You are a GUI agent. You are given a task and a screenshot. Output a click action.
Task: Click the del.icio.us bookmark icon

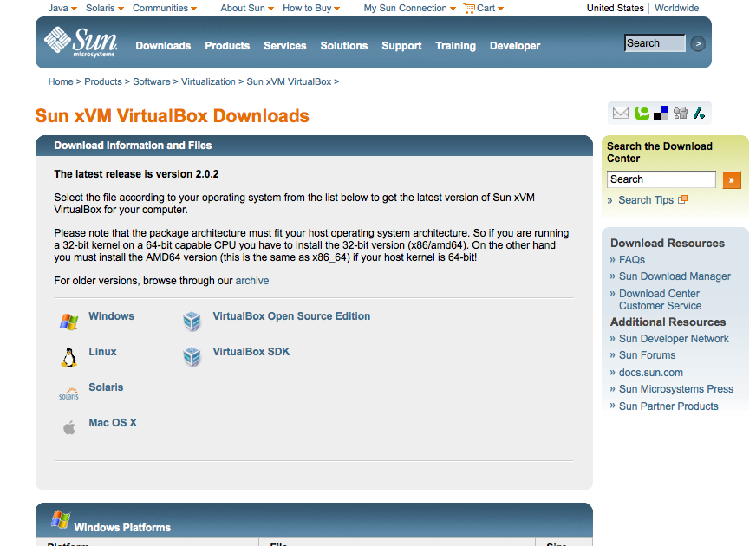pos(661,114)
